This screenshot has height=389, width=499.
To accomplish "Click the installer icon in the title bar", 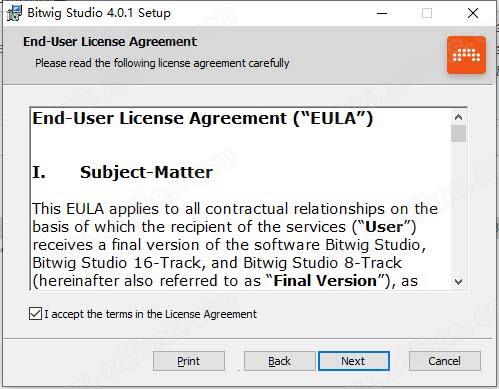I will click(14, 13).
